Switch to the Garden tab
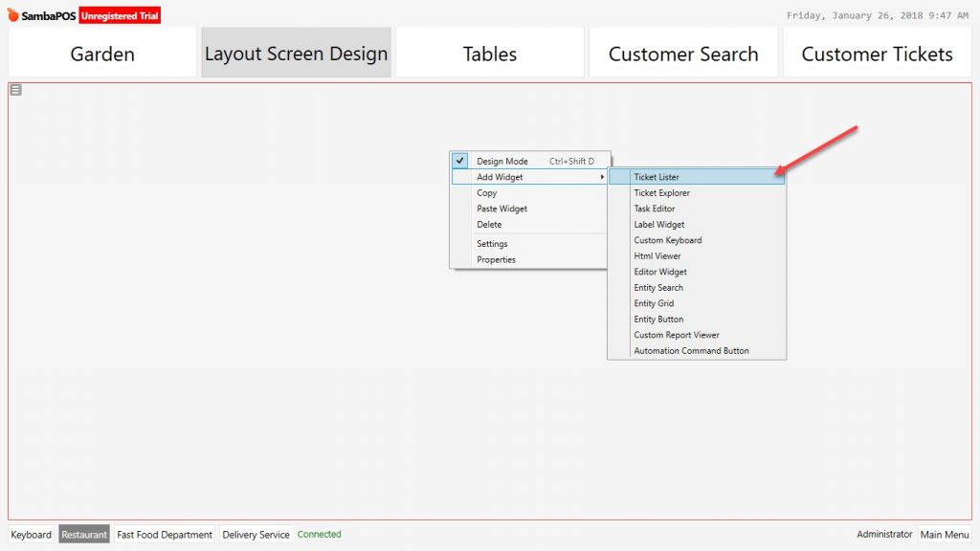This screenshot has height=551, width=980. click(x=102, y=54)
